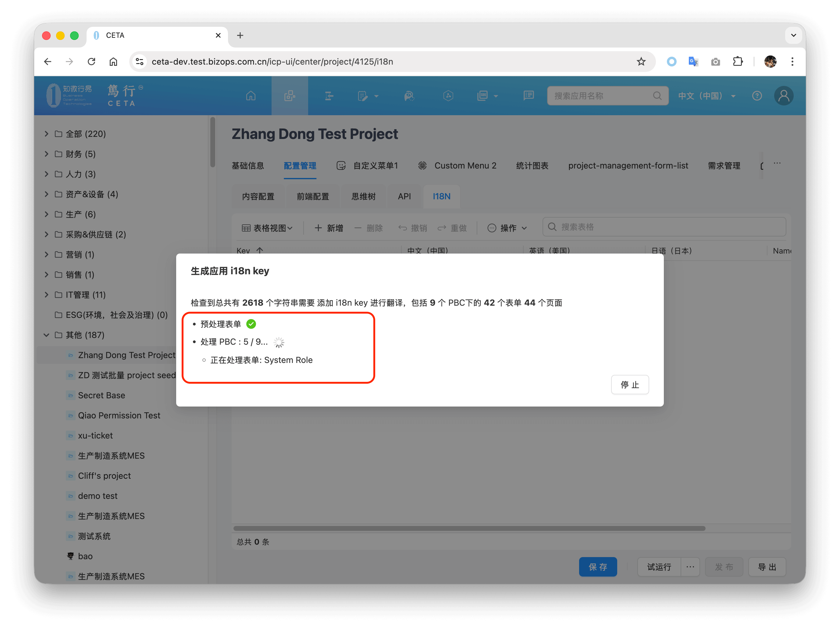Click the 保存 button

point(598,567)
